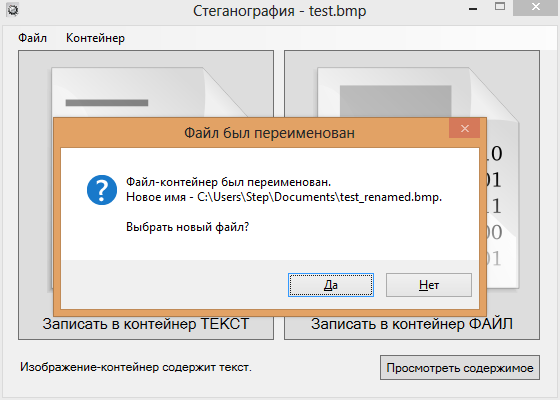Click 'Выбрать новый файл?' question text
This screenshot has height=400, width=560.
(188, 227)
